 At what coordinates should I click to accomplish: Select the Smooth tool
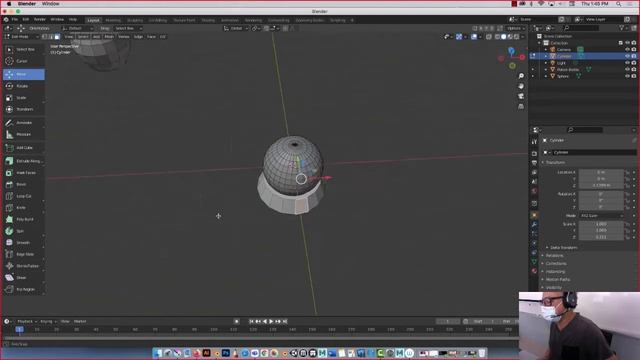point(24,243)
